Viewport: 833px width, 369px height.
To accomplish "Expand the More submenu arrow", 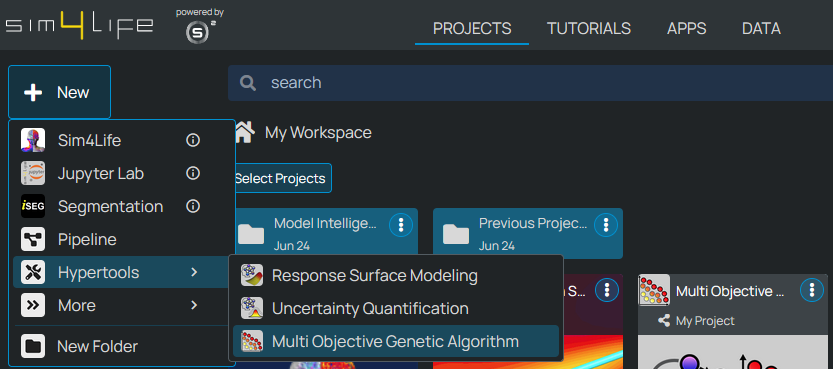I will pyautogui.click(x=194, y=305).
